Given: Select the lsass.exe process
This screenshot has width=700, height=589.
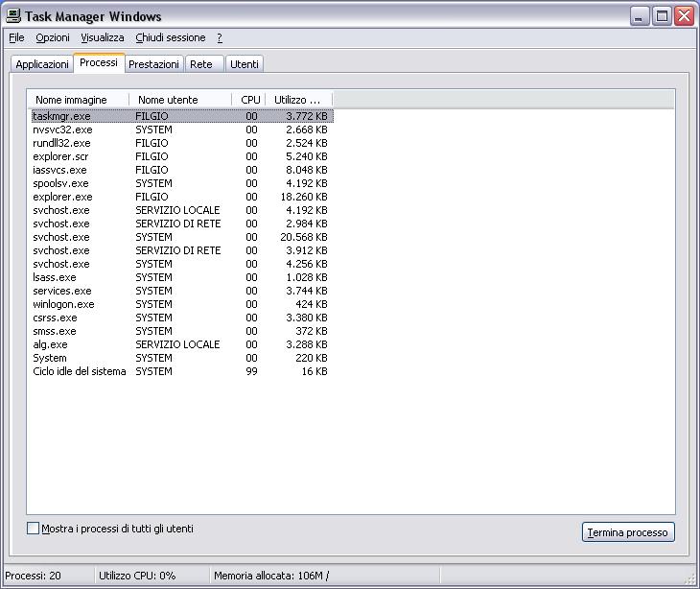Looking at the screenshot, I should coord(182,277).
